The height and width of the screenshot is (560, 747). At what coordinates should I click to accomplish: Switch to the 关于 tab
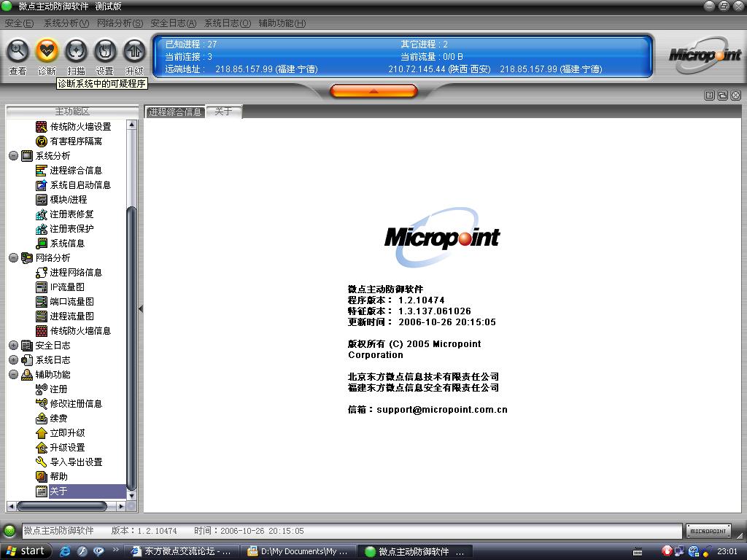point(223,112)
